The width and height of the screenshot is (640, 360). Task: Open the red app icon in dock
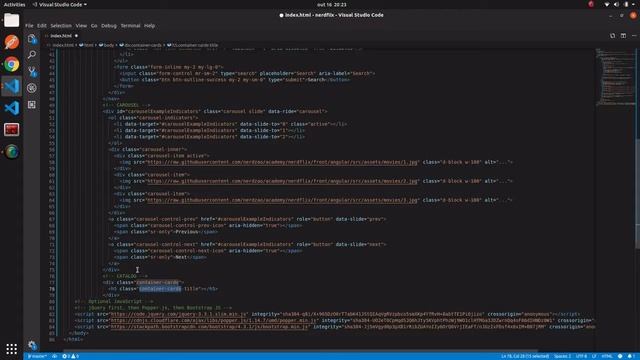tap(11, 130)
